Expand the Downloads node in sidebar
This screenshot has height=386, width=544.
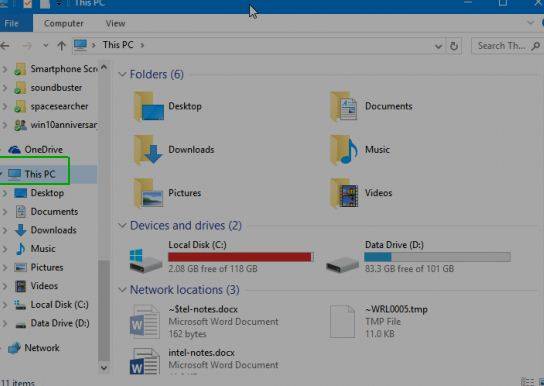pos(5,230)
